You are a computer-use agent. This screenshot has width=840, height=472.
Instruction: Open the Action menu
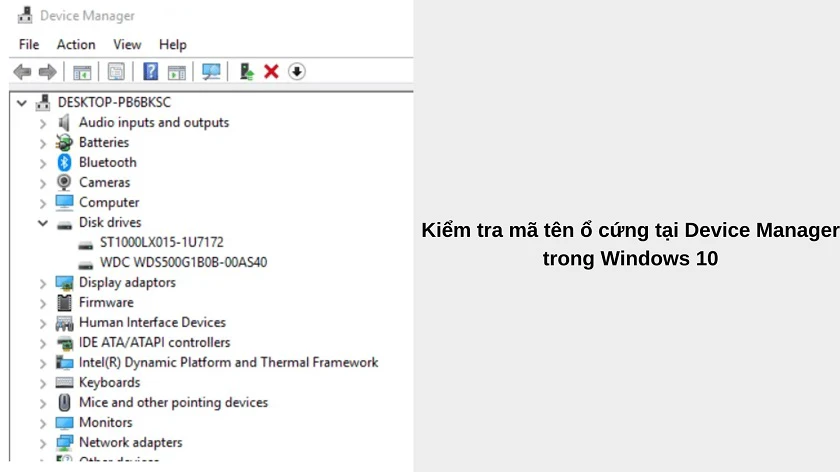click(x=76, y=44)
